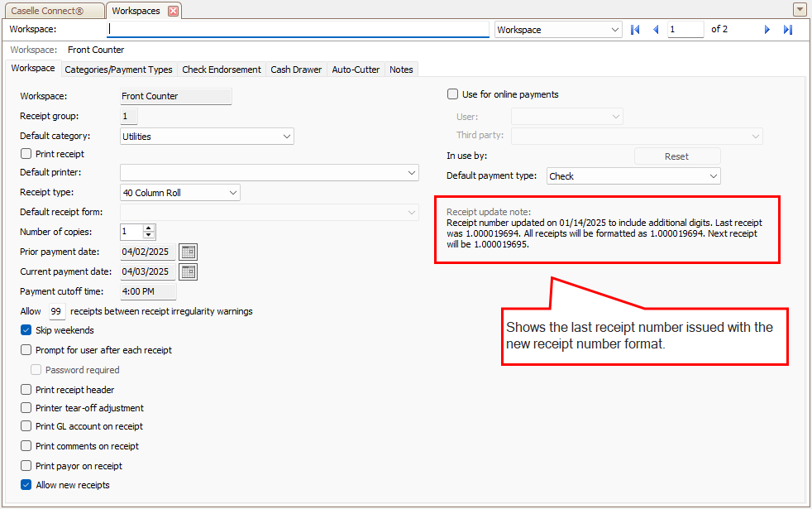Go to first workspace record
Image resolution: width=812 pixels, height=509 pixels.
[635, 30]
